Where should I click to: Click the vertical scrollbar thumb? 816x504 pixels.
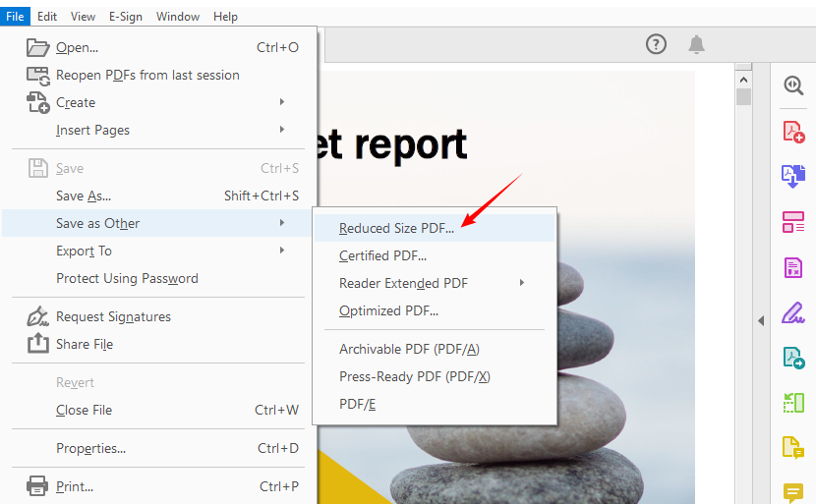[x=743, y=96]
